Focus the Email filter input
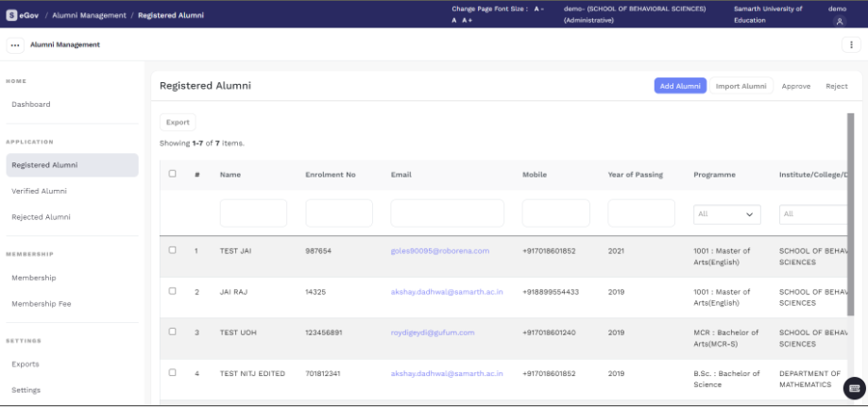This screenshot has height=408, width=868. 448,213
